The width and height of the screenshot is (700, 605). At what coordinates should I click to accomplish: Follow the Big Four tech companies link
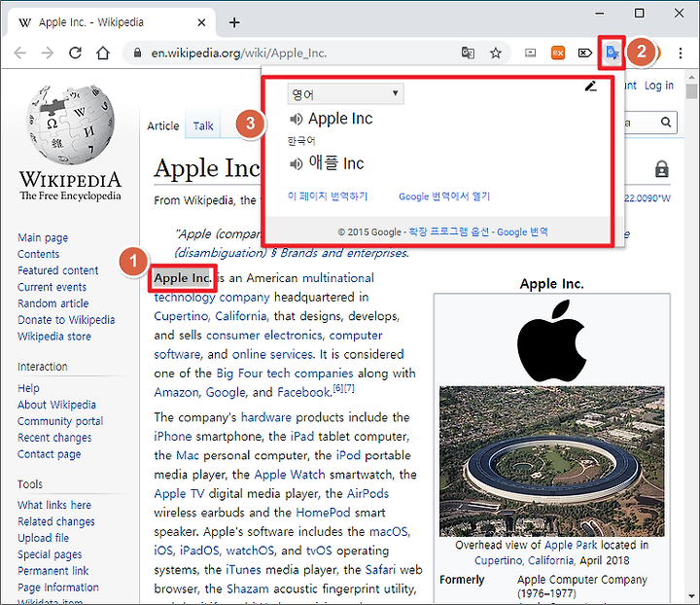coord(284,374)
